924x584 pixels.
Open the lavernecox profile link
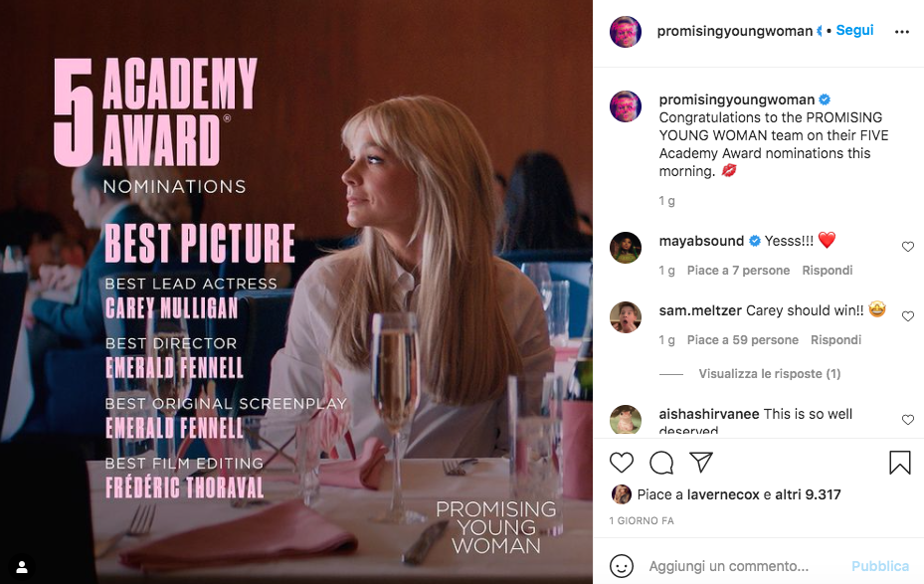coord(723,494)
